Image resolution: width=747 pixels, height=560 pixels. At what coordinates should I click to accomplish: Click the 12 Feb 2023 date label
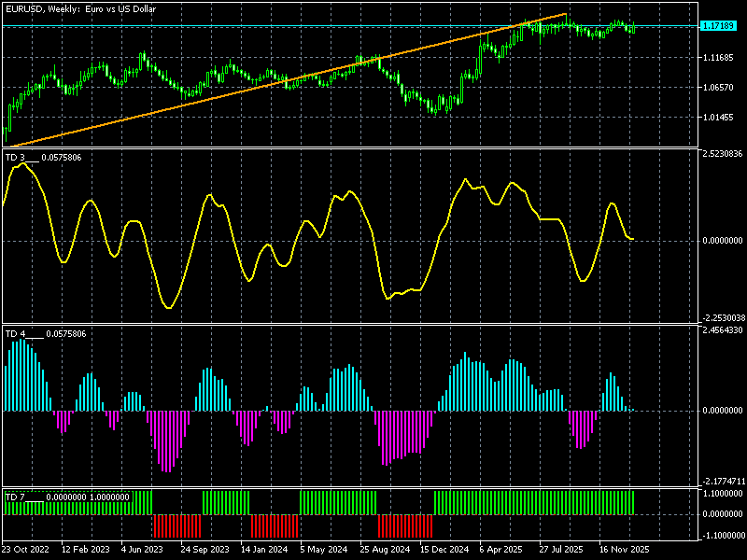pos(85,550)
